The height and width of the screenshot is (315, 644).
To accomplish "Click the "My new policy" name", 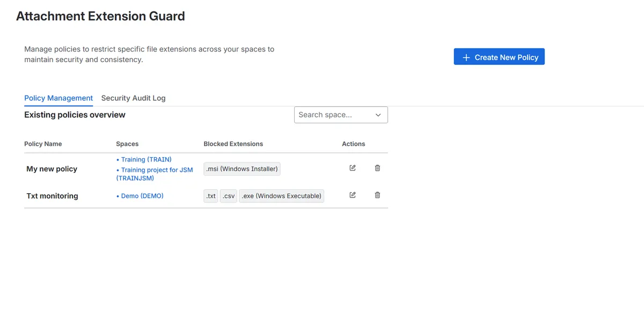I will (x=52, y=169).
